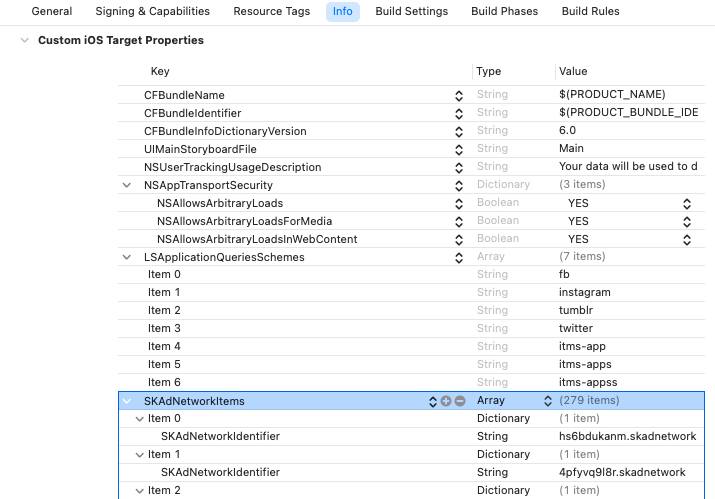Toggle NSAllowsArbitraryLoads YES value popup
This screenshot has height=499, width=715.
687,203
